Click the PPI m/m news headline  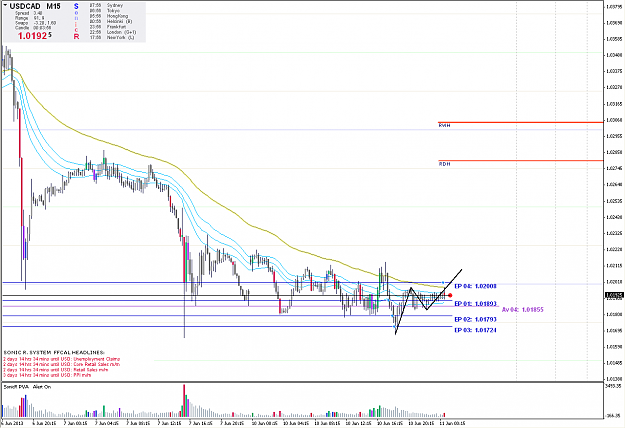click(x=47, y=375)
